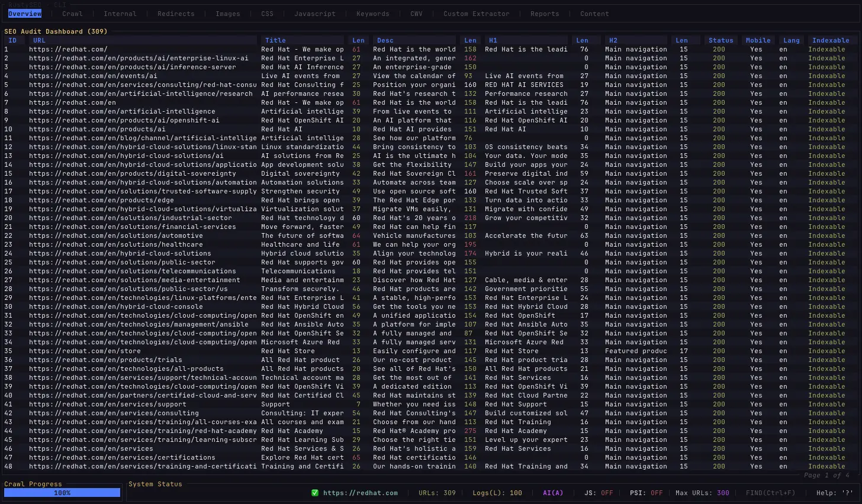Click the Len header right after Title
The width and height of the screenshot is (862, 504).
tap(359, 40)
